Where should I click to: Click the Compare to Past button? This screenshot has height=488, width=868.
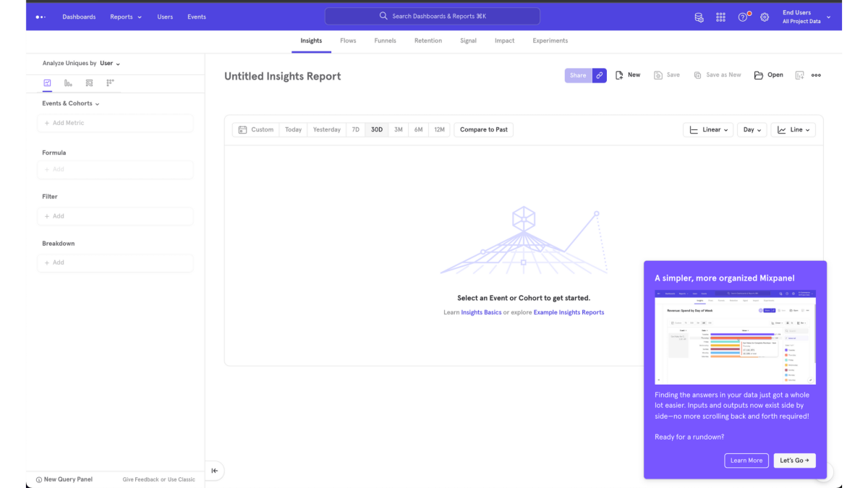click(484, 129)
